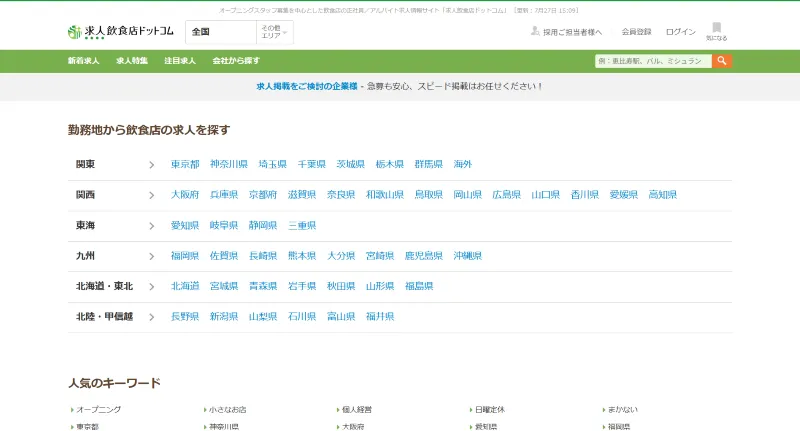
Task: Click the person icon beside 採用ご担当者様へ
Action: [535, 31]
